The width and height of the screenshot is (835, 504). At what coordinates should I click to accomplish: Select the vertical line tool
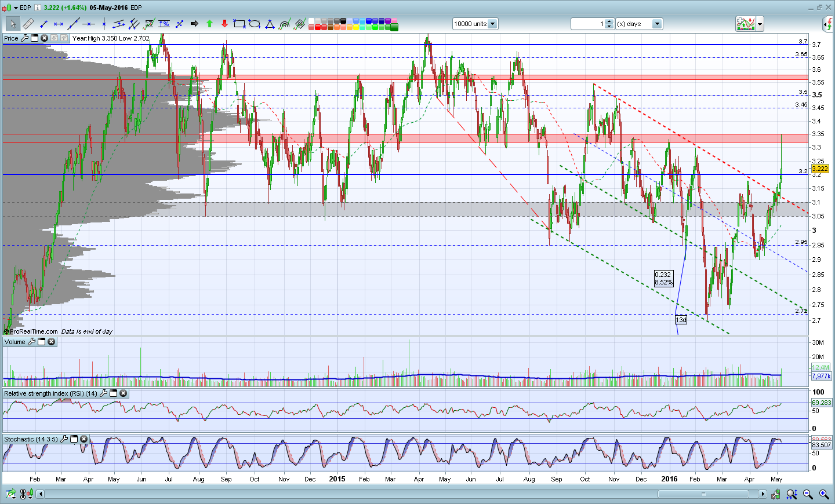point(104,24)
